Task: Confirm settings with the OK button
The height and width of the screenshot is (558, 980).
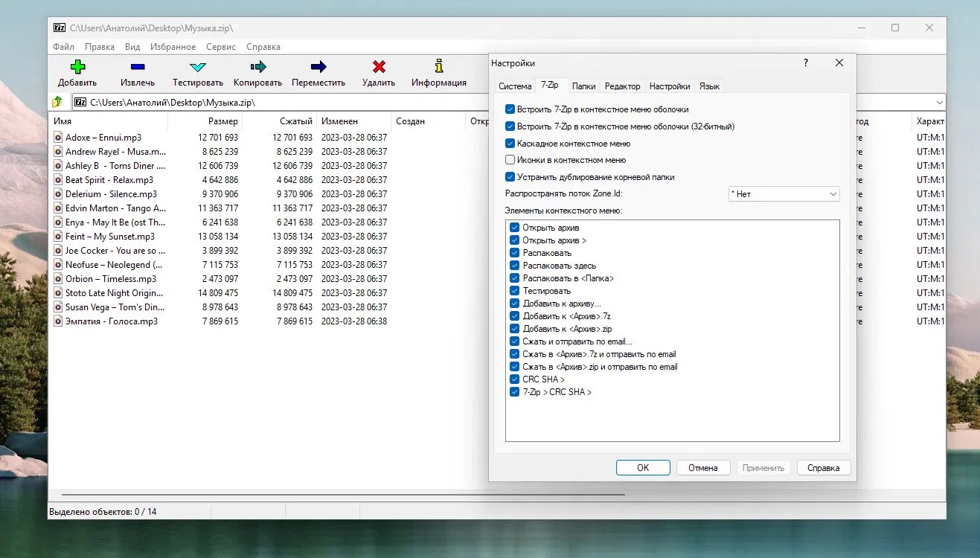Action: [643, 468]
